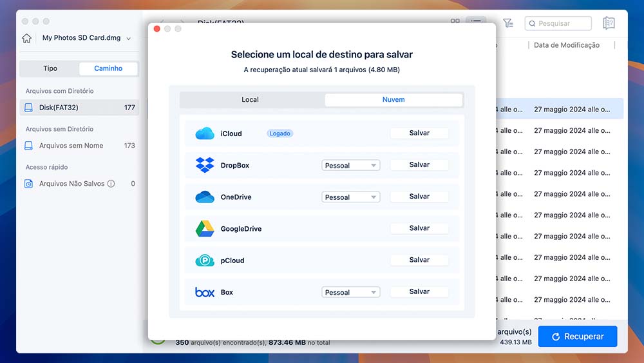Open the help book icon
Image resolution: width=644 pixels, height=363 pixels.
click(609, 23)
